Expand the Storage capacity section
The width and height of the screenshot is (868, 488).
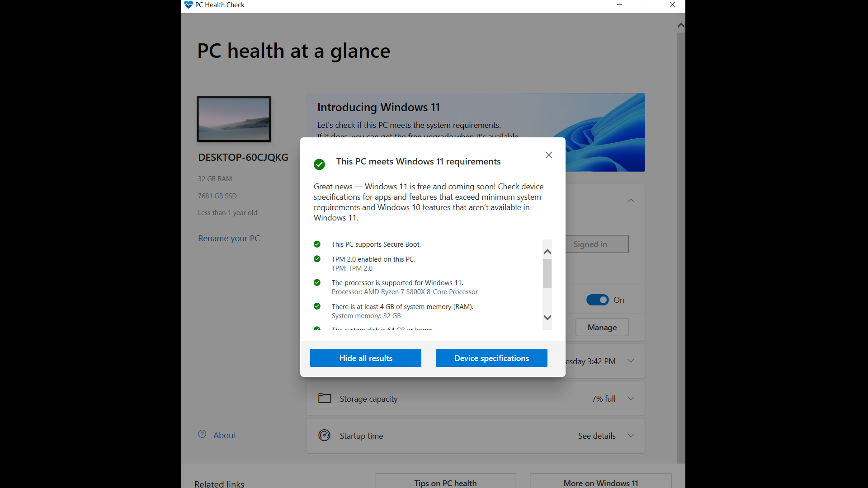coord(630,398)
